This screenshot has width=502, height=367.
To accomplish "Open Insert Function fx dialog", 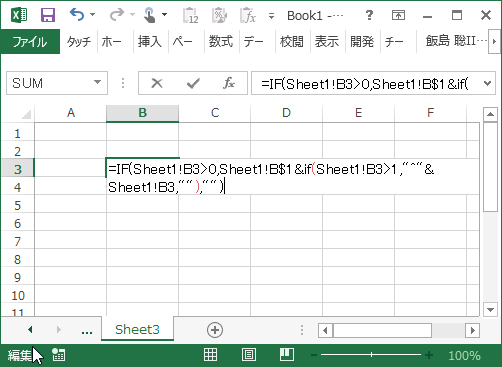I will tap(229, 83).
